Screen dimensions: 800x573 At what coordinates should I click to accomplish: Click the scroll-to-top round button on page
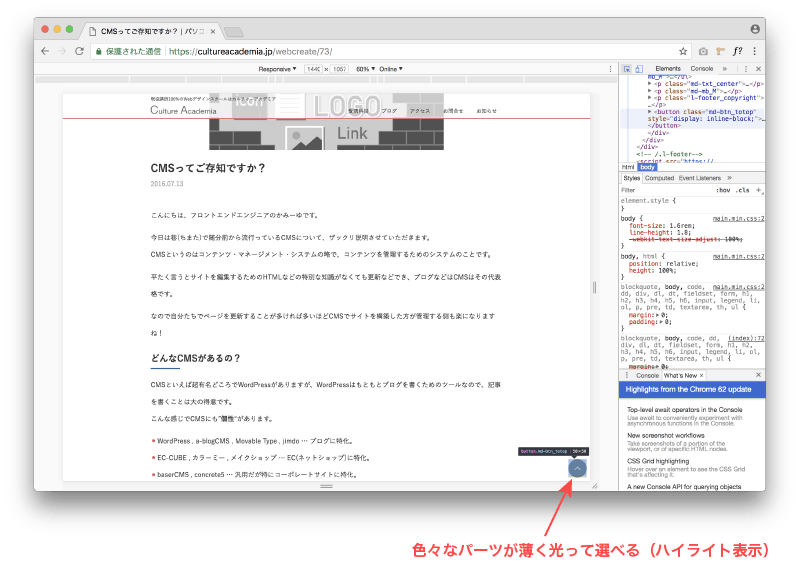tap(577, 468)
